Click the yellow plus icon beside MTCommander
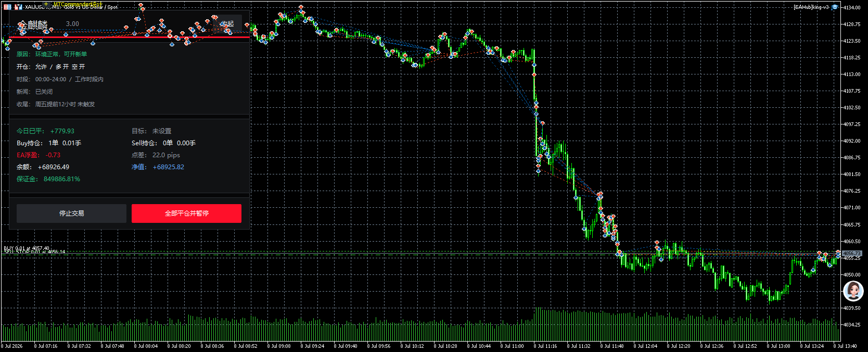Screen dimensions: 868x352 tap(46, 4)
